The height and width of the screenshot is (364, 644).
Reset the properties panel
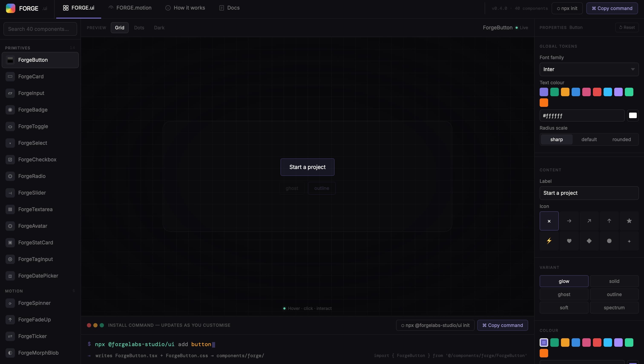[x=627, y=27]
